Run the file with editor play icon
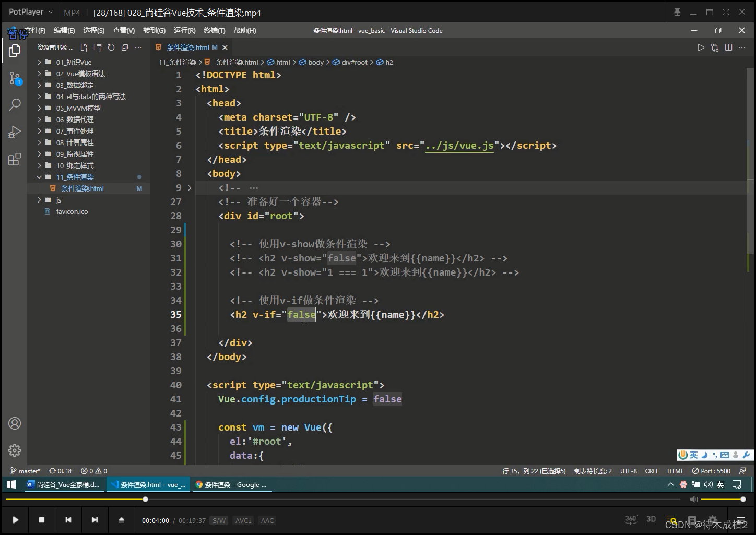This screenshot has height=535, width=756. click(701, 47)
